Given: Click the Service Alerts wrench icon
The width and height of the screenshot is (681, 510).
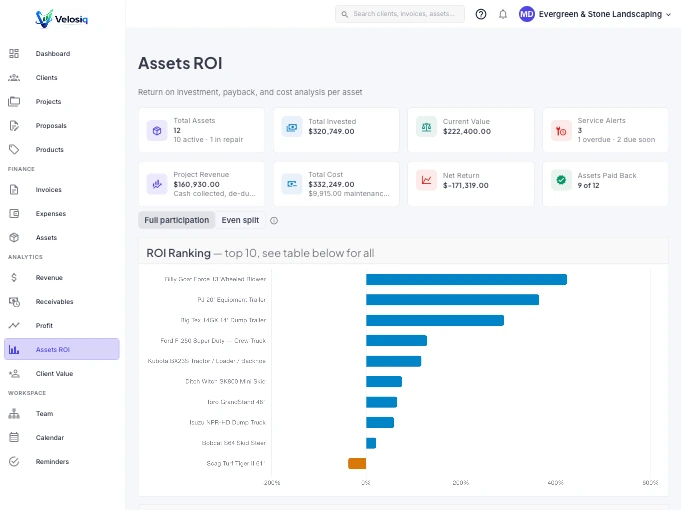Looking at the screenshot, I should [x=561, y=130].
